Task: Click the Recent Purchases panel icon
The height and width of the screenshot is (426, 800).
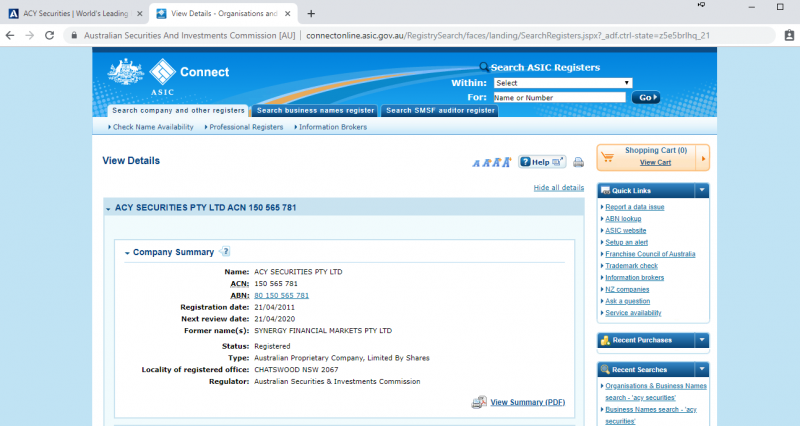Action: pos(606,340)
